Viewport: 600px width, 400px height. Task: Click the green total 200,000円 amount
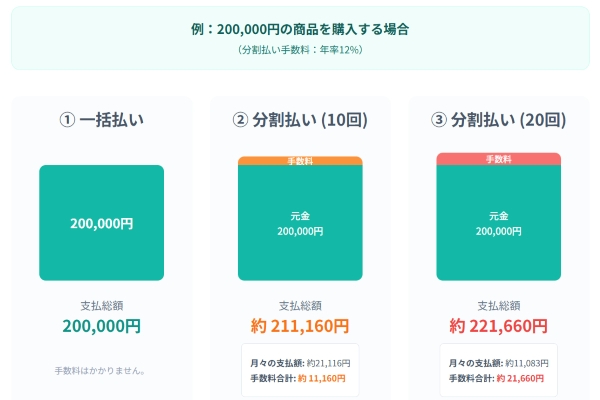point(101,326)
